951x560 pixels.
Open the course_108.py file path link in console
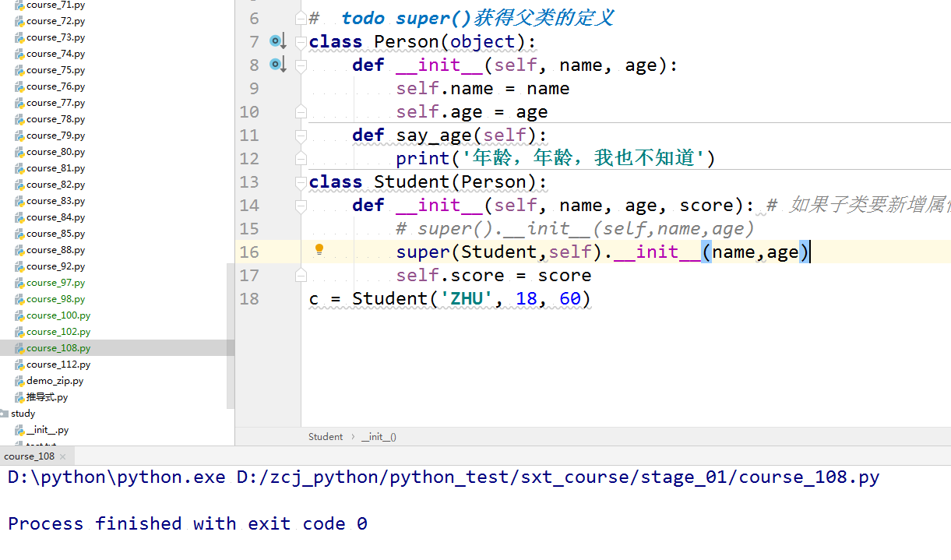(558, 477)
